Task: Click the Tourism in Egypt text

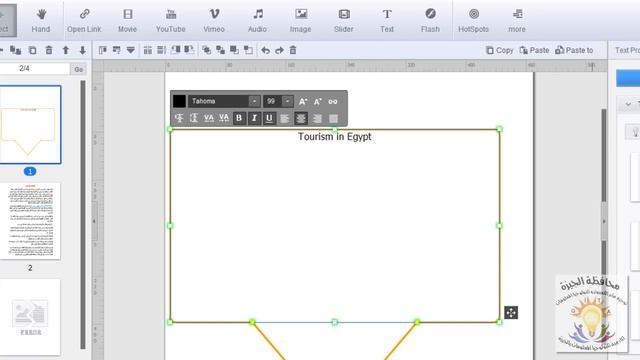Action: [335, 137]
